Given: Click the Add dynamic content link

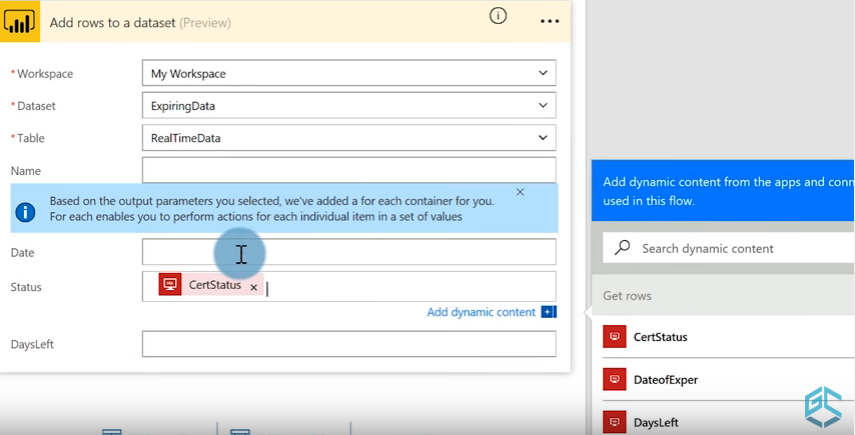Looking at the screenshot, I should point(481,312).
